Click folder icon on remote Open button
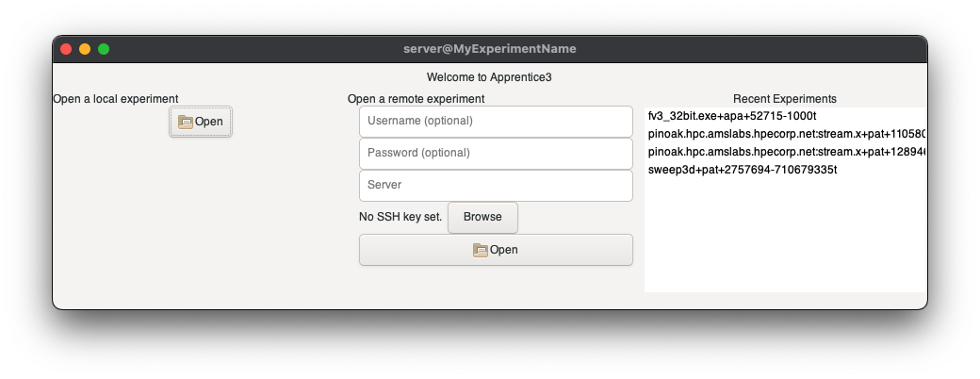Image resolution: width=980 pixels, height=379 pixels. 481,250
